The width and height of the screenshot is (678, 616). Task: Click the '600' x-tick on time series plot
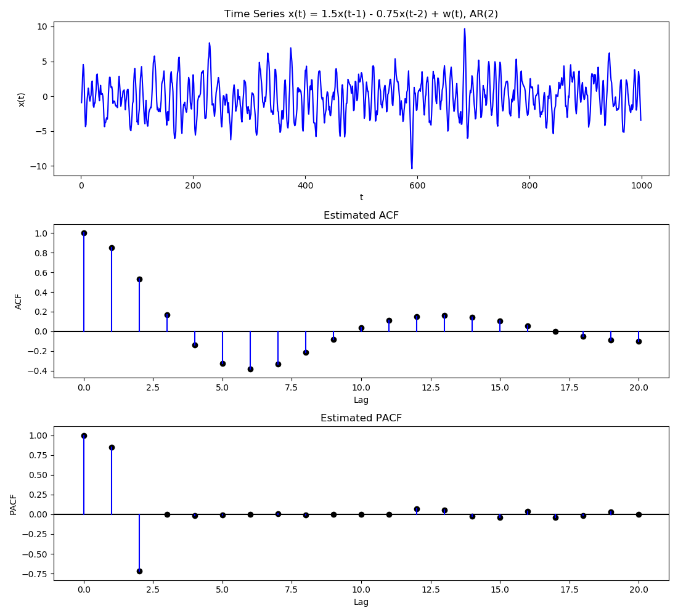[417, 186]
